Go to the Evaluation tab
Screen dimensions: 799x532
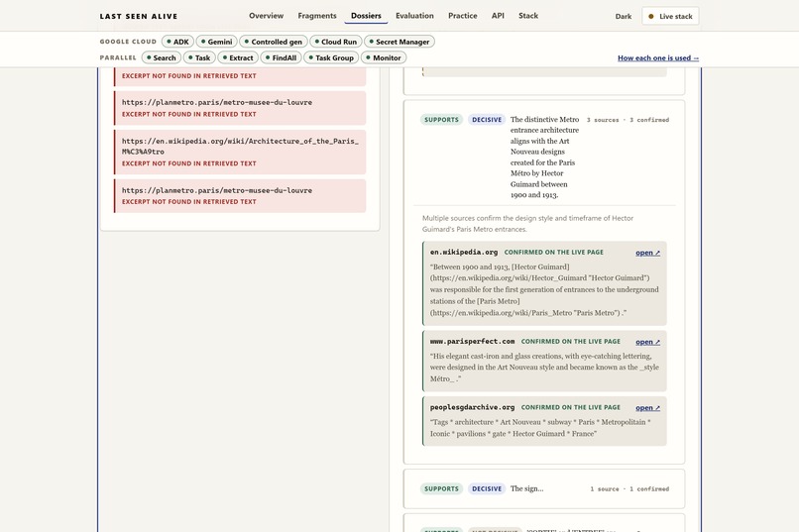tap(414, 16)
